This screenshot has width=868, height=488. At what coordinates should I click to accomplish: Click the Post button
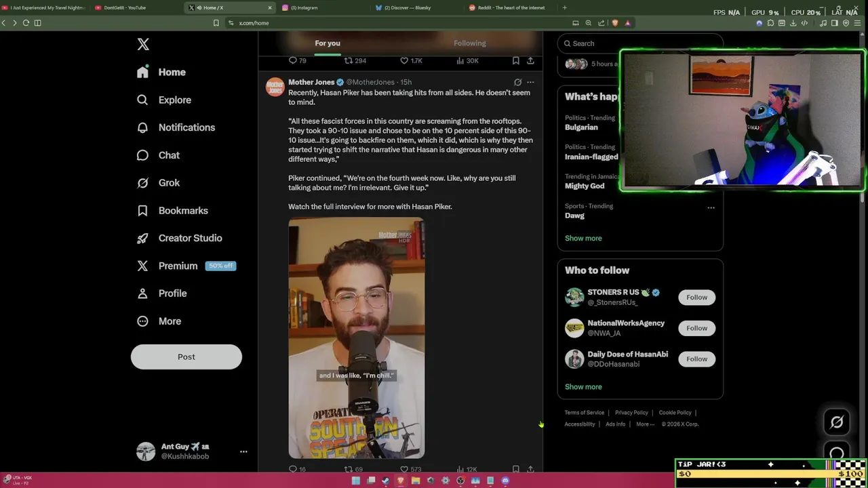pyautogui.click(x=186, y=357)
